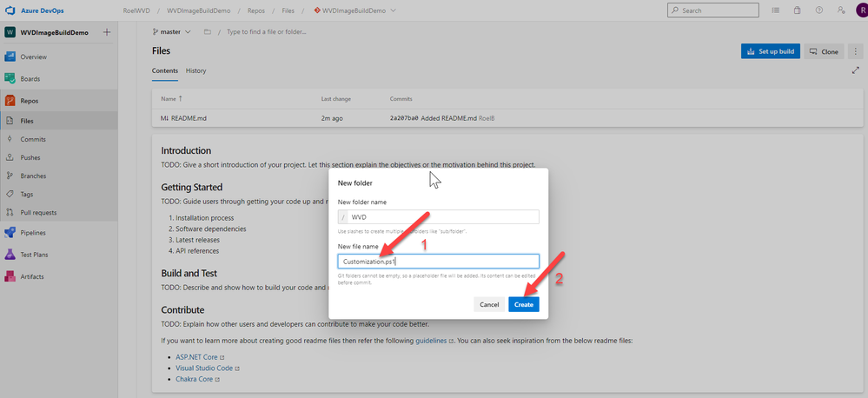Click the Set up build button

coord(770,51)
